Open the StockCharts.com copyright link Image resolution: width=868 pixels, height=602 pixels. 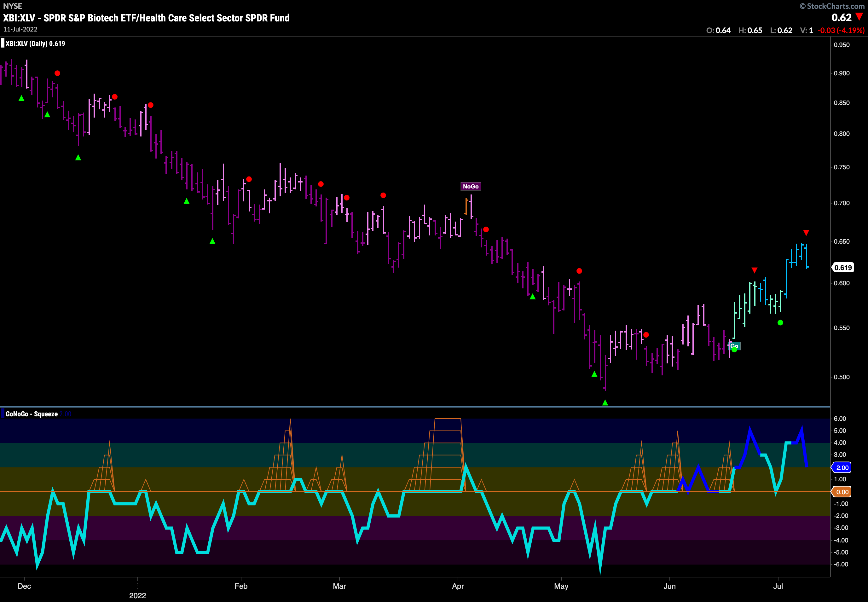[x=832, y=6]
